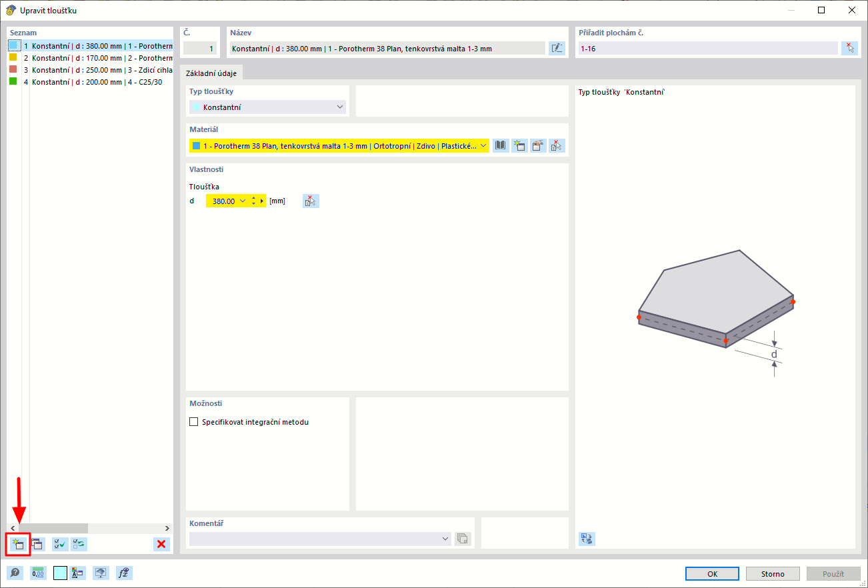
Task: Create a new thickness in the list
Action: [x=18, y=544]
